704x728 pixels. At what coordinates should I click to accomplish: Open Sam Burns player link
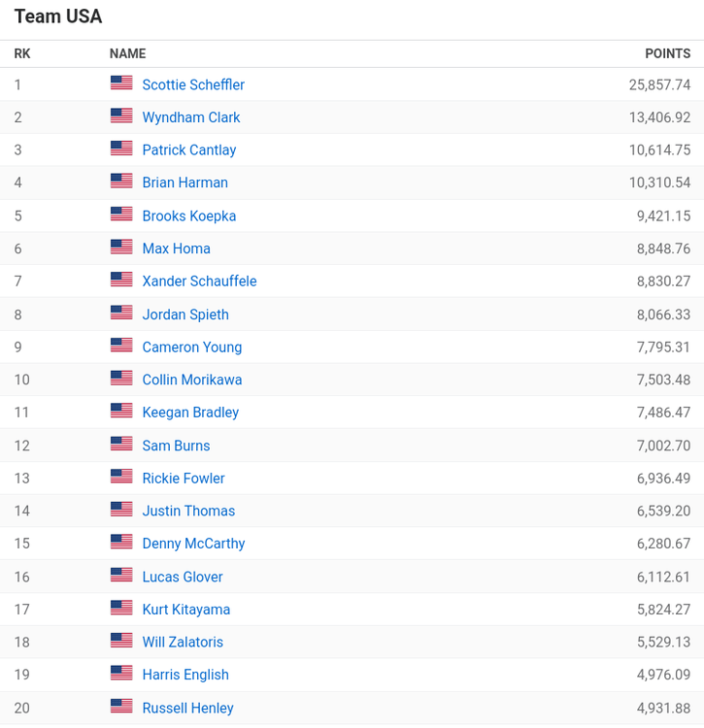coord(176,446)
